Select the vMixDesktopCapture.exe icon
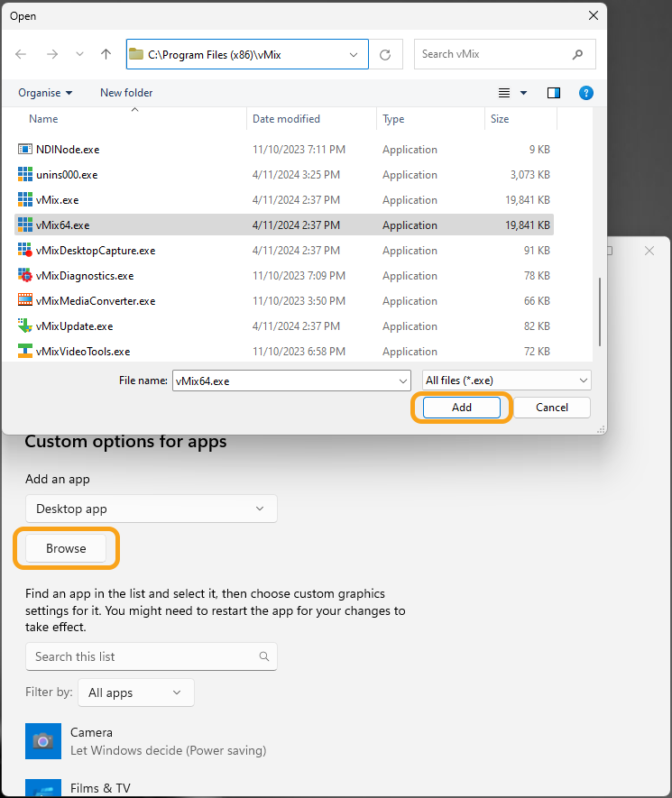Viewport: 672px width, 798px height. coord(25,251)
